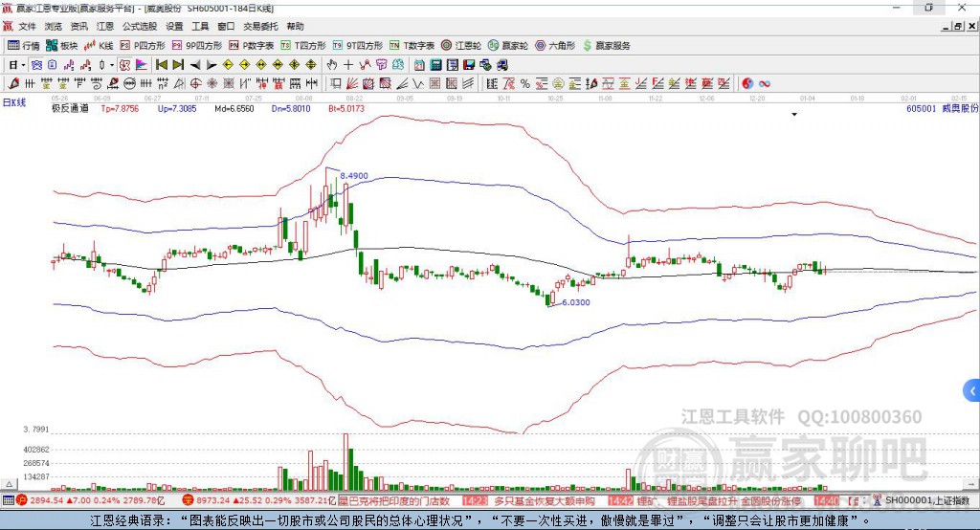Open the 浏览 menu
Image resolution: width=980 pixels, height=530 pixels.
(54, 26)
